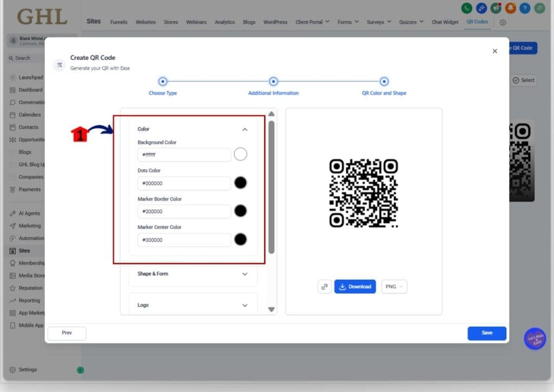Click the AI Agents sidebar icon

pos(13,214)
